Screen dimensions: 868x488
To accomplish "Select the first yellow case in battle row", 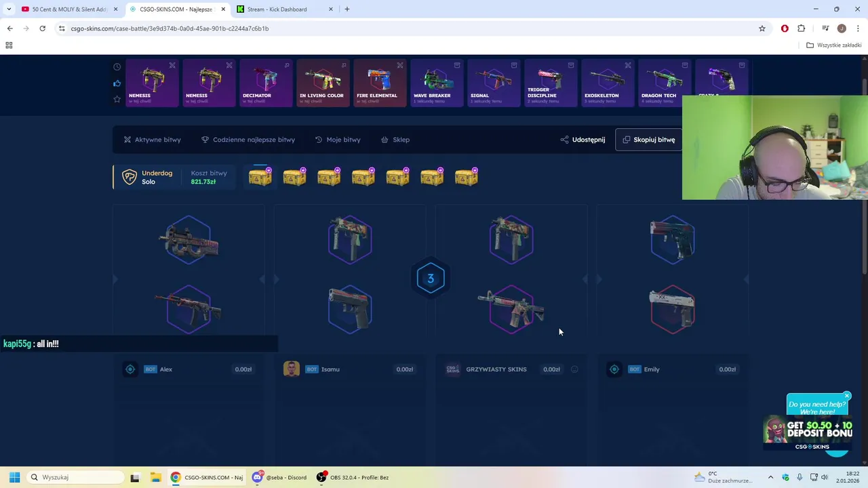I will tap(260, 177).
